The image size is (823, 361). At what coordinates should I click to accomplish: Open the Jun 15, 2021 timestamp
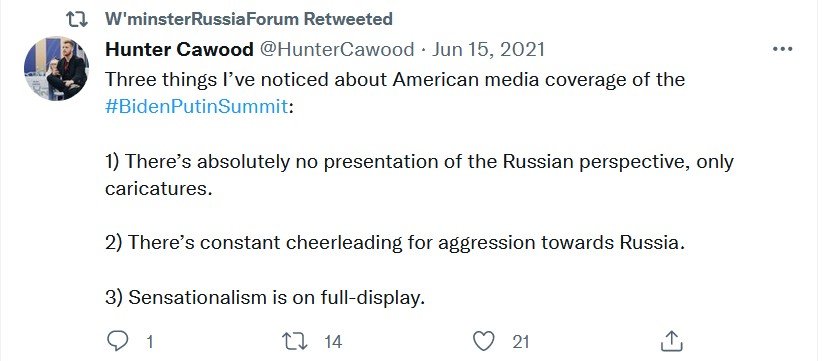pyautogui.click(x=488, y=49)
